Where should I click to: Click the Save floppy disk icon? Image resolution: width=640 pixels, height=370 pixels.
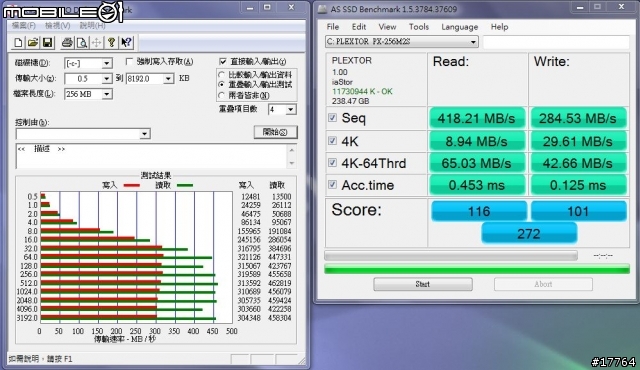coord(47,42)
